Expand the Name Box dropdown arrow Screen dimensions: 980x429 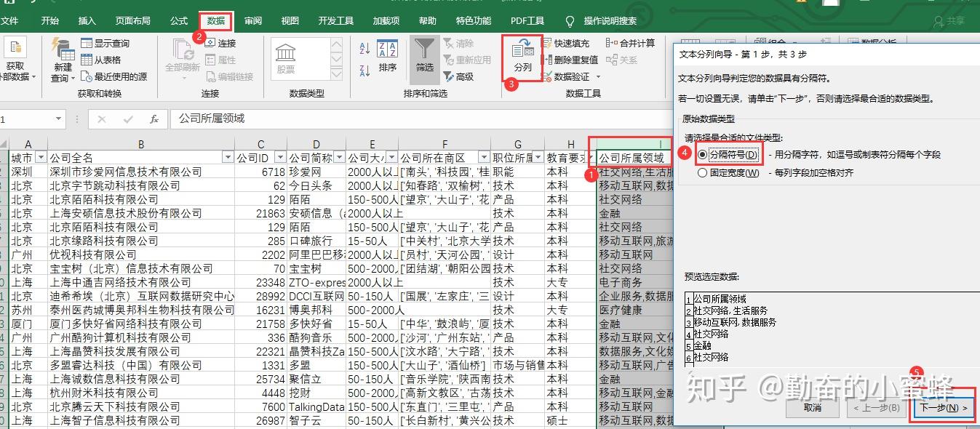(59, 119)
